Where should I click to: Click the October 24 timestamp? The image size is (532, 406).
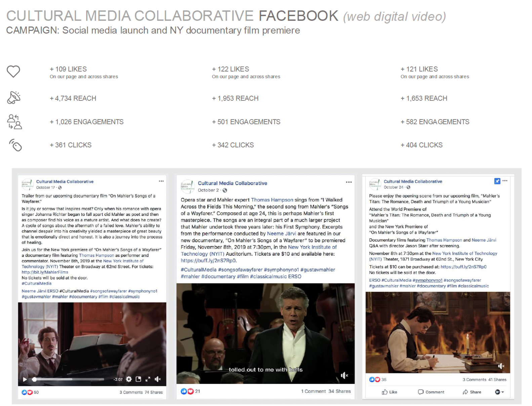(394, 187)
